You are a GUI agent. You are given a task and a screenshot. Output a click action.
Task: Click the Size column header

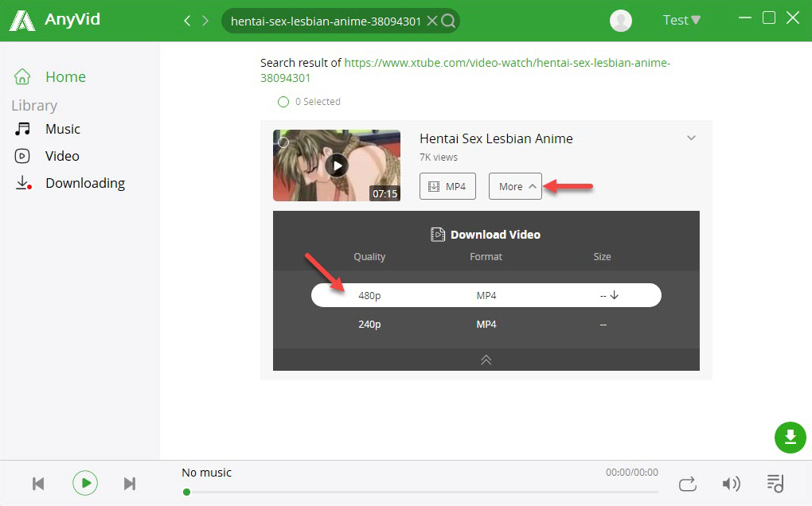tap(602, 257)
